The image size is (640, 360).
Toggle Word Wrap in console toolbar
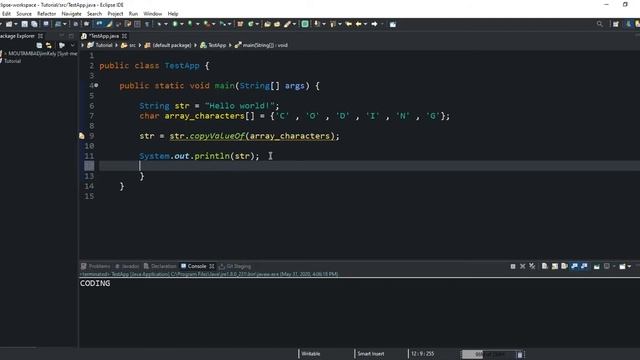(564, 267)
